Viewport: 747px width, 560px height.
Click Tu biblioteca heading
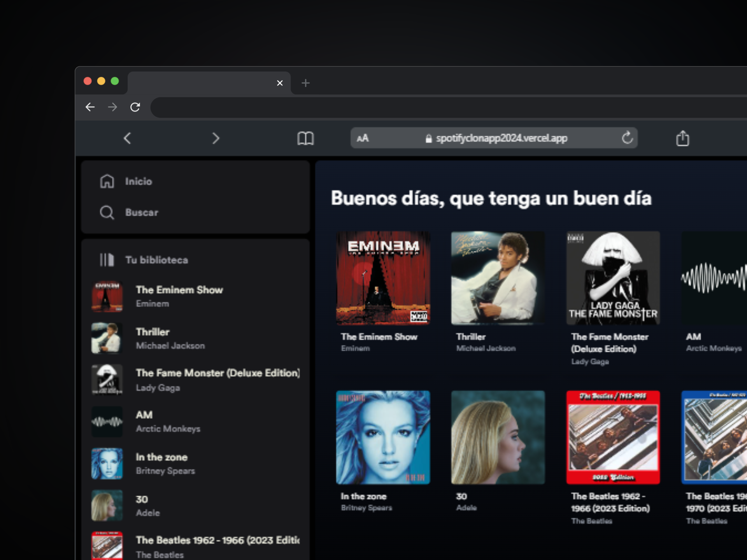click(156, 260)
